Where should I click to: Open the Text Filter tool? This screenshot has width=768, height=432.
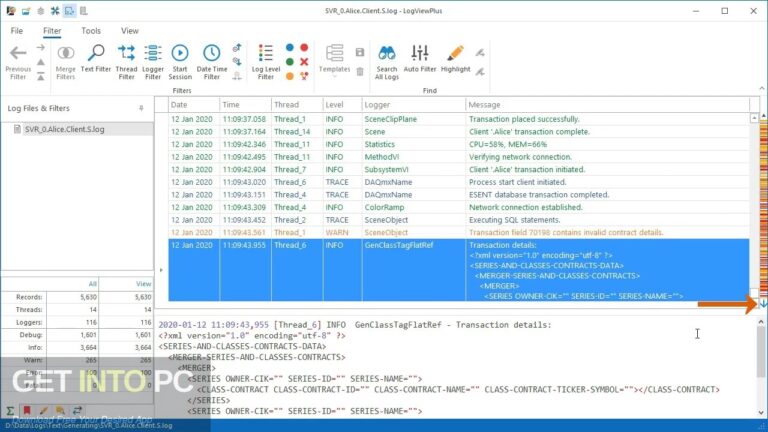click(x=96, y=58)
